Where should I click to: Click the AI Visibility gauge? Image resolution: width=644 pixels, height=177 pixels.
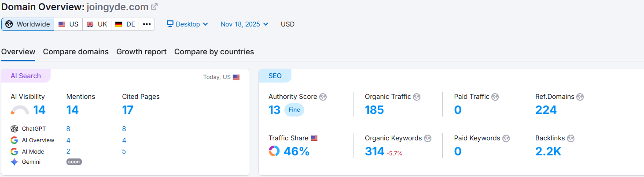click(20, 110)
